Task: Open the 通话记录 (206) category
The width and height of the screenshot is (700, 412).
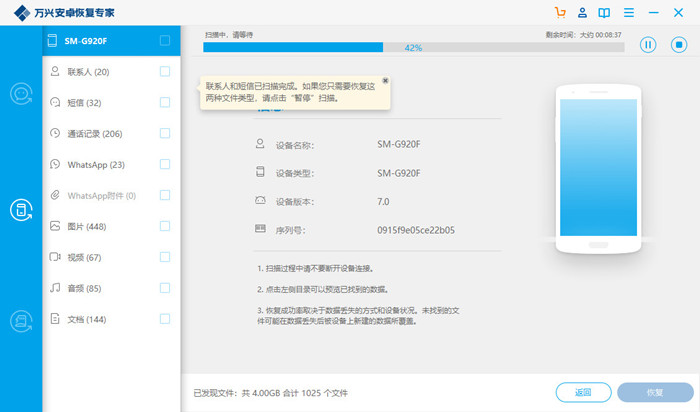Action: point(111,133)
